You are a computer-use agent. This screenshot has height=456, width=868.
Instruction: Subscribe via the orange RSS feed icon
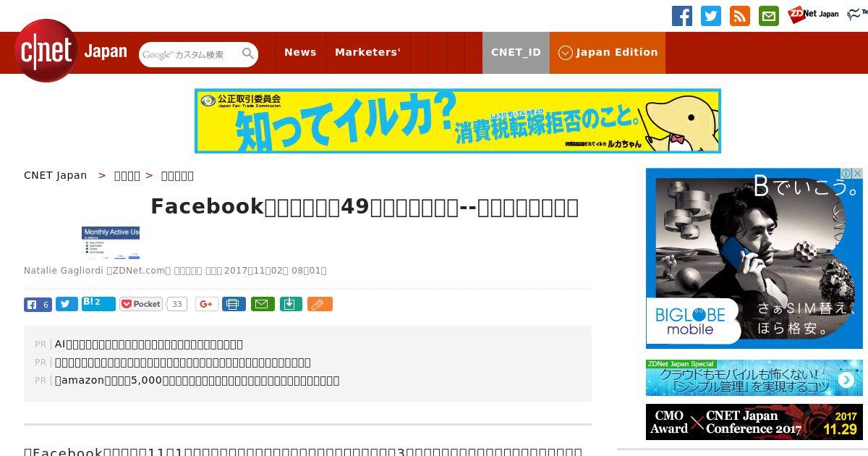point(740,16)
